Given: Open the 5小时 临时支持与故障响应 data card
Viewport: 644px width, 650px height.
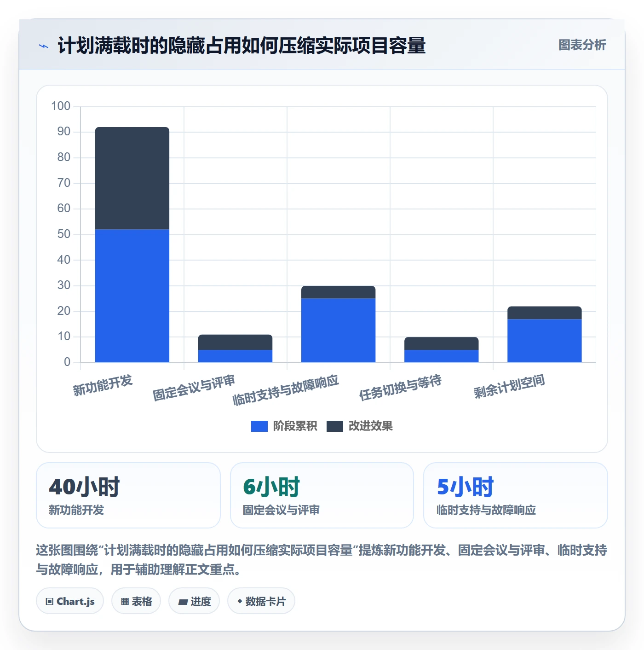Looking at the screenshot, I should (516, 495).
